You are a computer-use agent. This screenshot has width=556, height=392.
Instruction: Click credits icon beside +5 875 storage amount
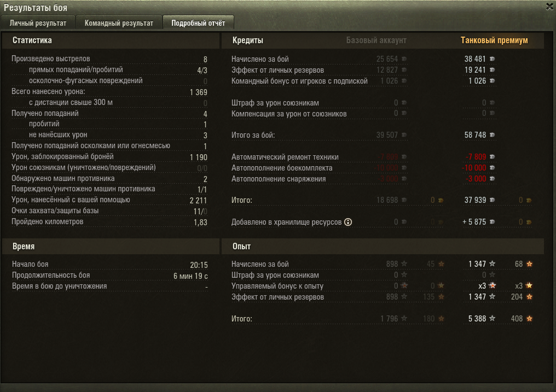(492, 222)
